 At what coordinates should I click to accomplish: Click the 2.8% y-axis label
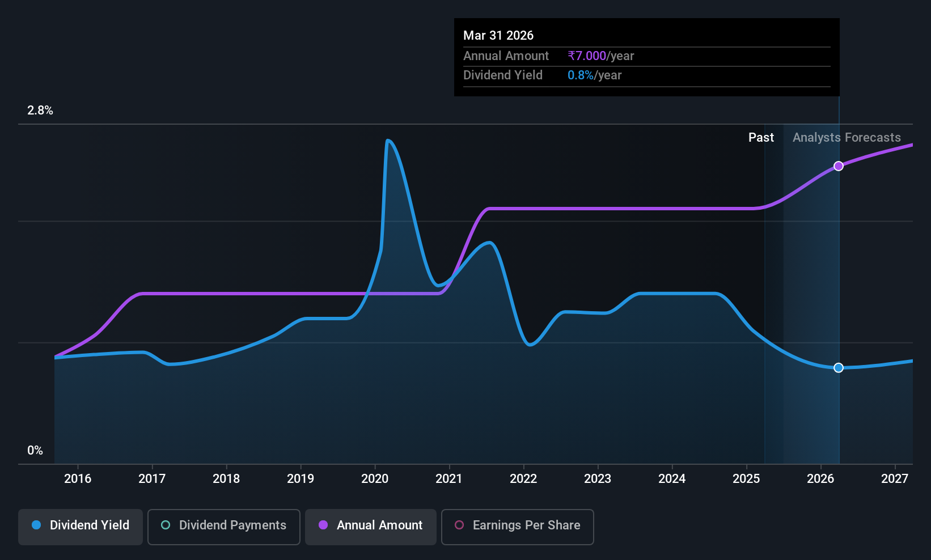pos(40,111)
